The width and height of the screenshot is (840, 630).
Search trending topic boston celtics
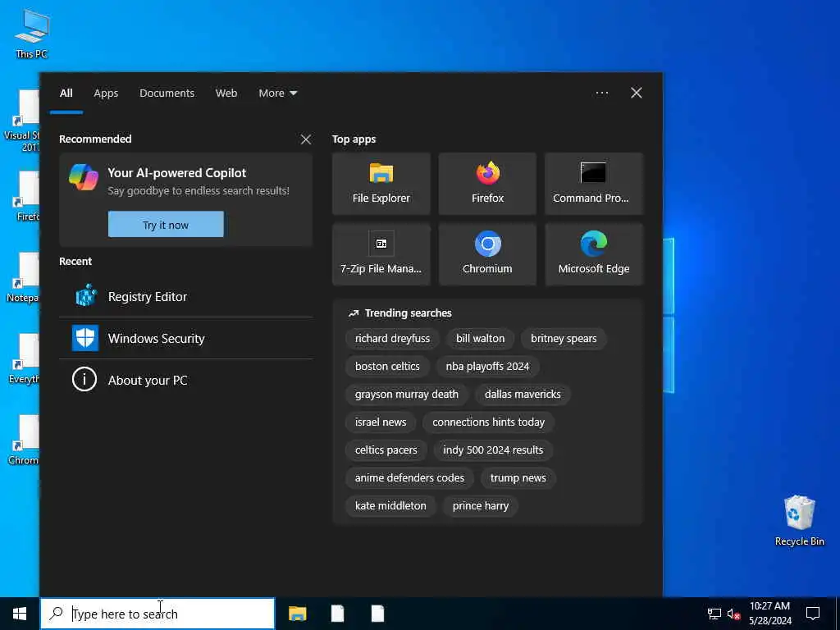pos(387,367)
